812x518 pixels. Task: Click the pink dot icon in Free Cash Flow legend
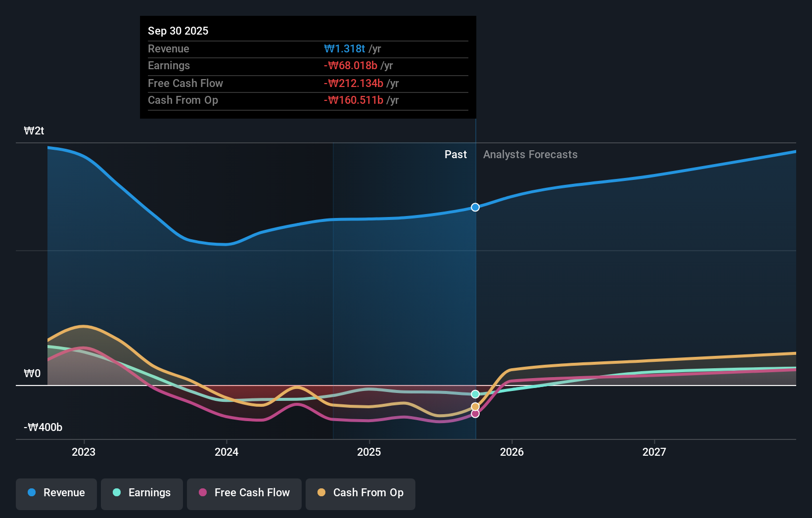(203, 493)
